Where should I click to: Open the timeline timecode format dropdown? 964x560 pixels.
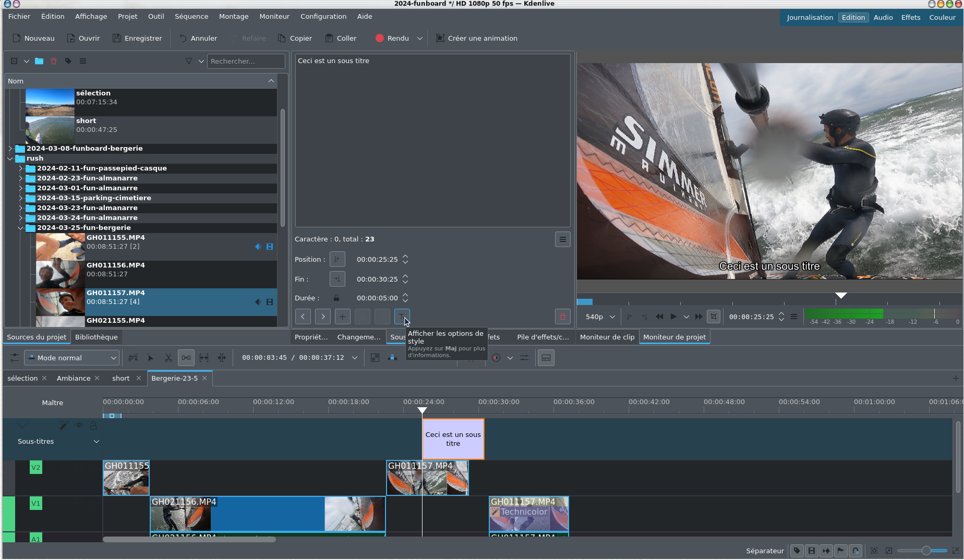pyautogui.click(x=355, y=358)
